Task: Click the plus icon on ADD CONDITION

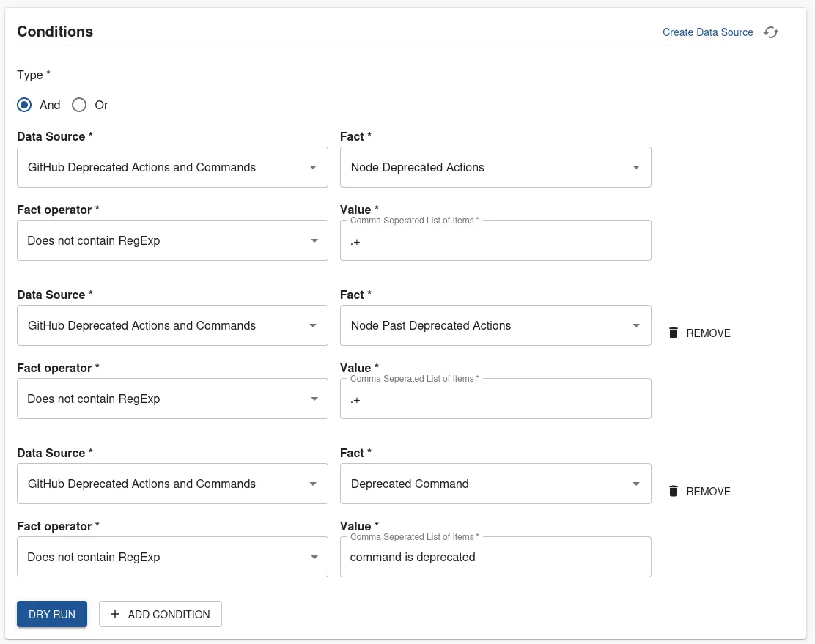Action: click(x=114, y=614)
